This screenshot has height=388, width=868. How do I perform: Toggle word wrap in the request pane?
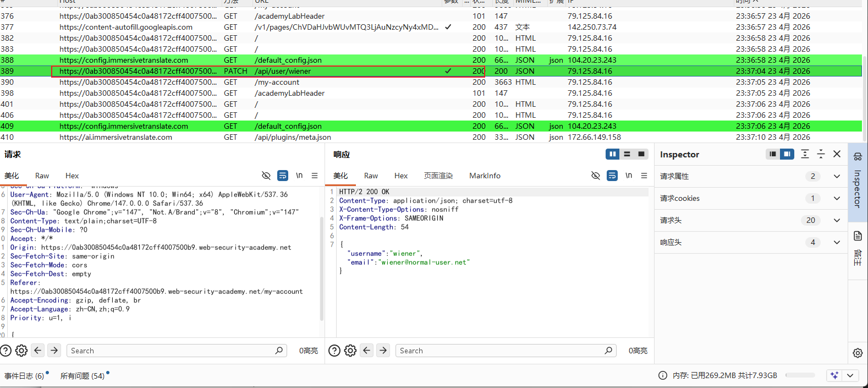pos(283,176)
